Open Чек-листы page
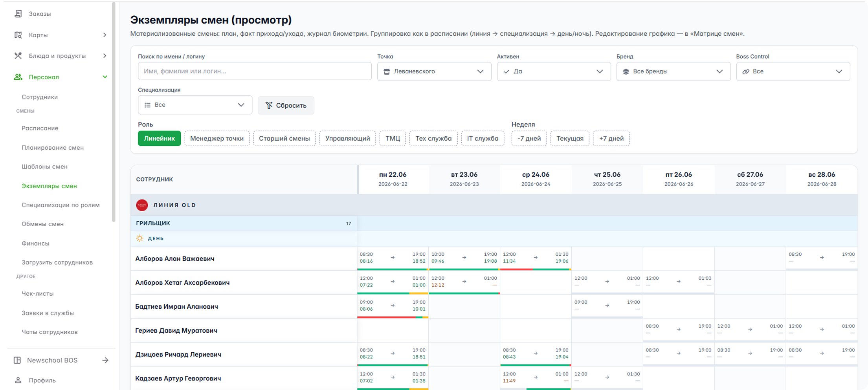 pos(37,293)
